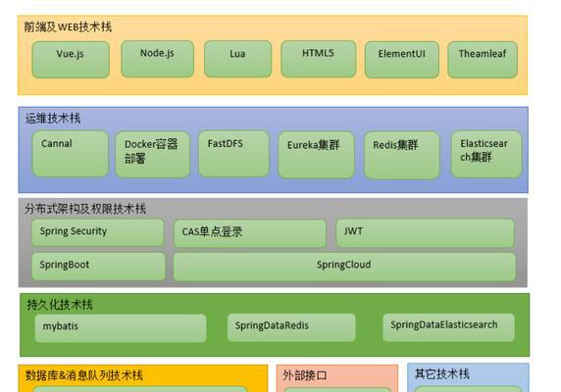Select the FastDFS box
The height and width of the screenshot is (392, 561).
pos(233,154)
